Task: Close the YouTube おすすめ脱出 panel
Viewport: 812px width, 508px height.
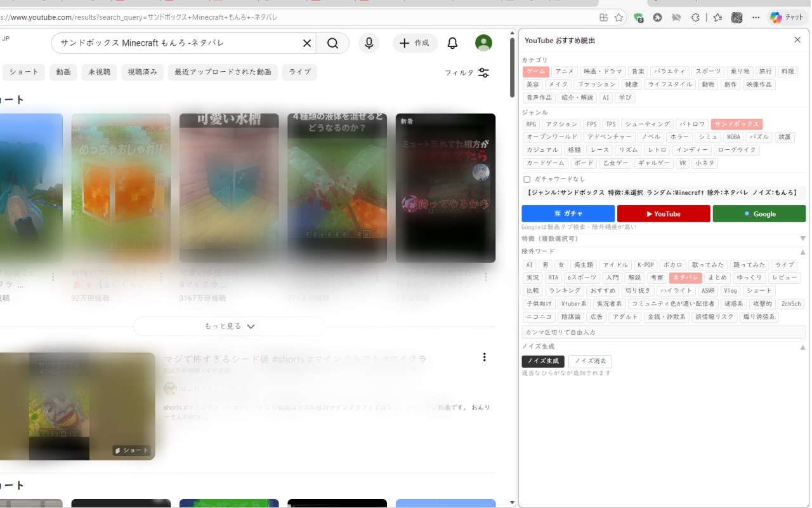Action: point(797,40)
